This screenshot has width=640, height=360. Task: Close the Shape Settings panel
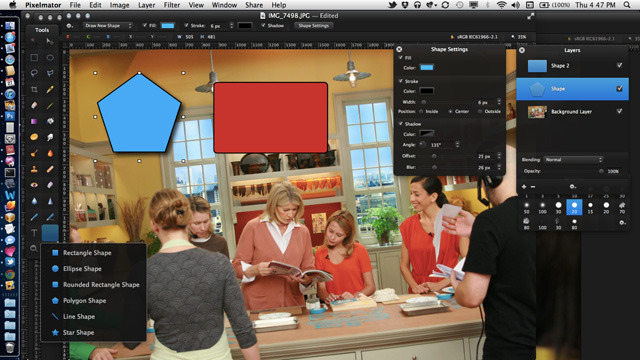399,49
